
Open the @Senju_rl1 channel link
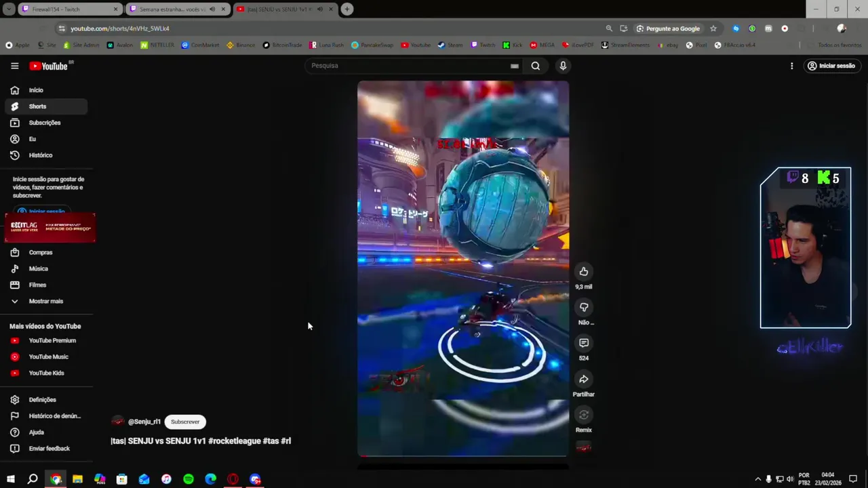tap(144, 422)
